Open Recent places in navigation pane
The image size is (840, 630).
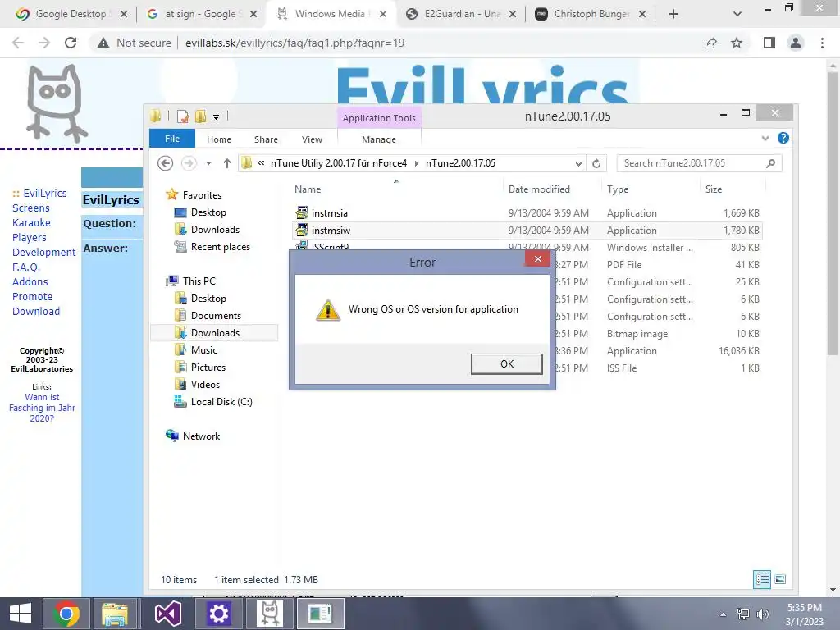220,246
